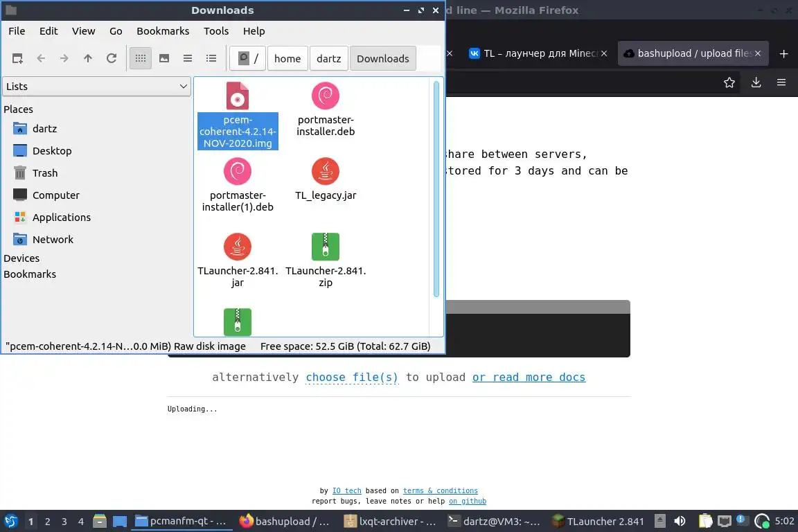Go forward in file manager history
Viewport: 798px width, 532px height.
(x=64, y=59)
